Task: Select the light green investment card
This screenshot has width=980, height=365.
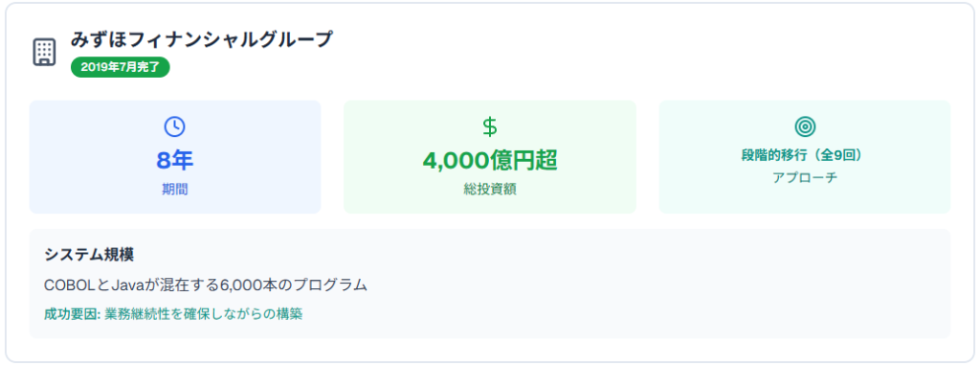Action: 490,157
